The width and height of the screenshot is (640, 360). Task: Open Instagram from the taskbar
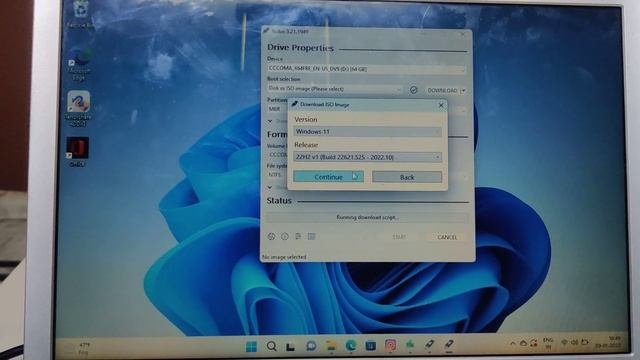point(390,345)
